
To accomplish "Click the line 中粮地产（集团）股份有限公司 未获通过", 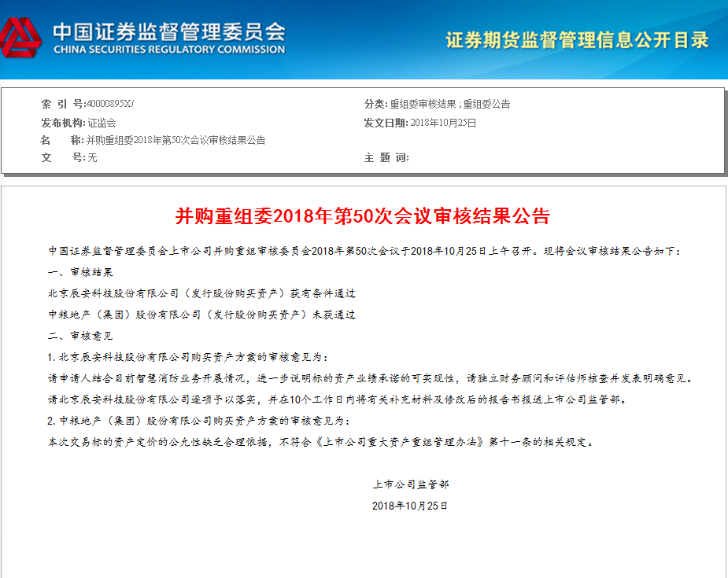I will [202, 315].
